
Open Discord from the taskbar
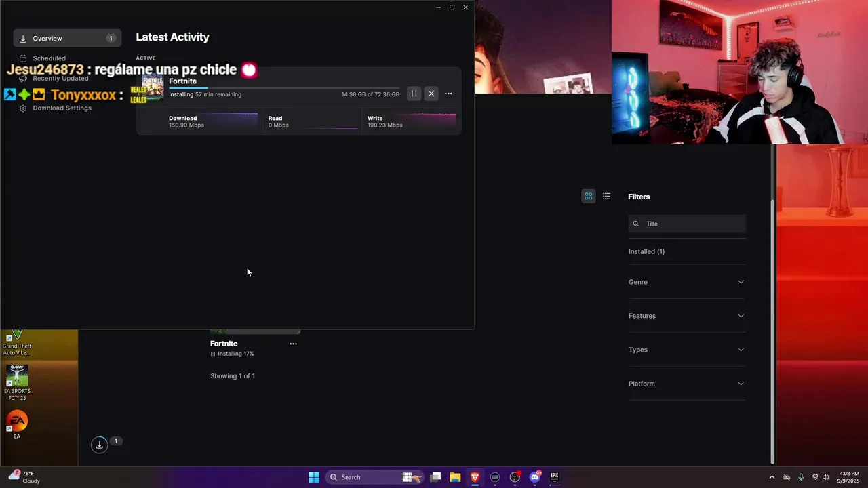535,477
